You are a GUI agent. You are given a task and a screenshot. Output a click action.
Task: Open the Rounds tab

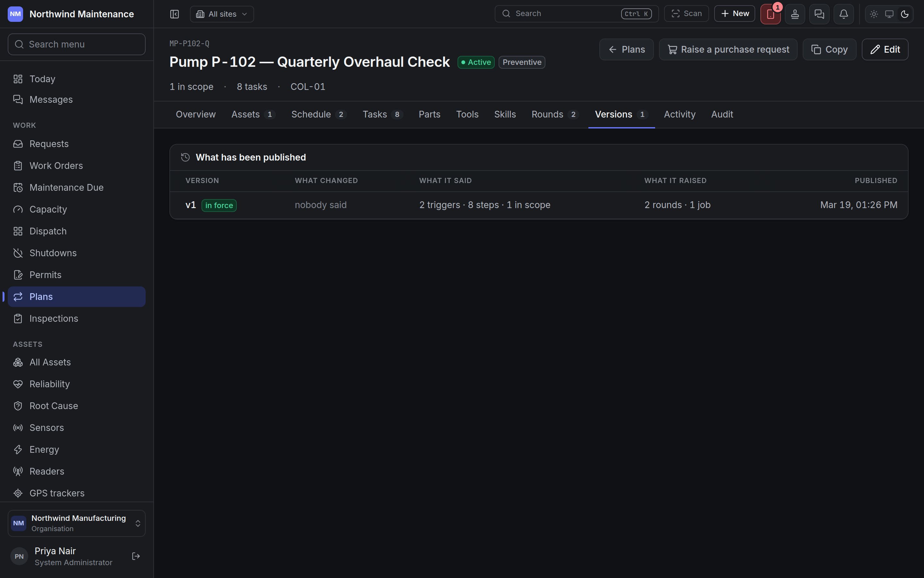(555, 114)
